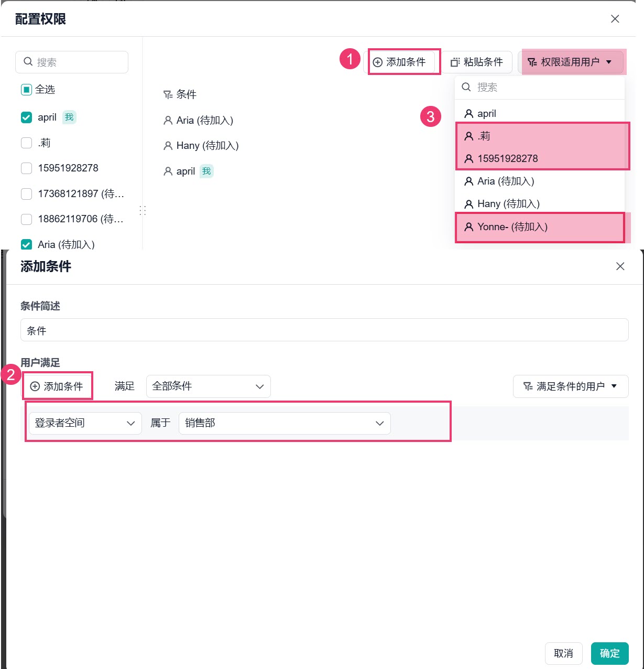Click the panel splitter drag handle
The image size is (644, 669).
143,210
